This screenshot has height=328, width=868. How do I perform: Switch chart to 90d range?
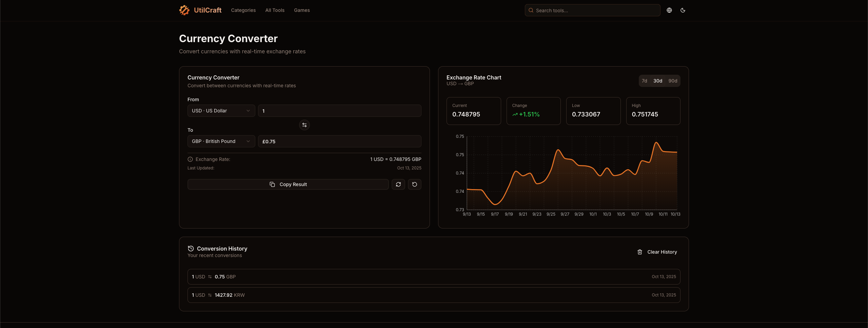point(673,81)
